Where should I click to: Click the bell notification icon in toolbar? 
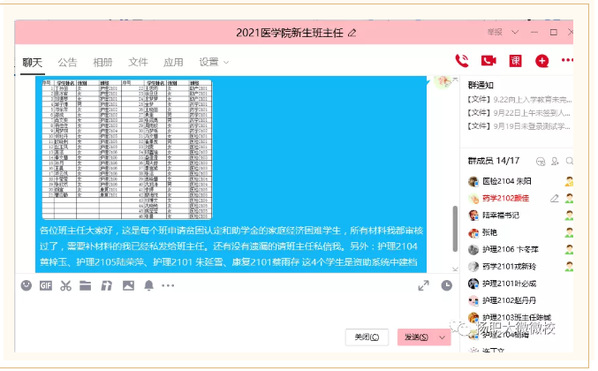point(149,285)
